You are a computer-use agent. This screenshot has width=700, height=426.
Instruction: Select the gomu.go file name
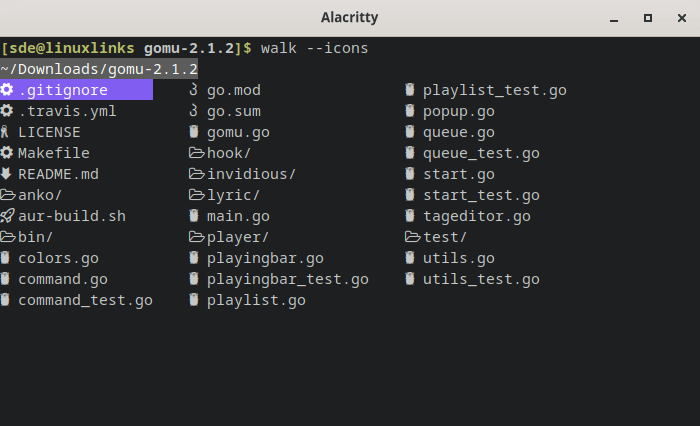(x=238, y=133)
